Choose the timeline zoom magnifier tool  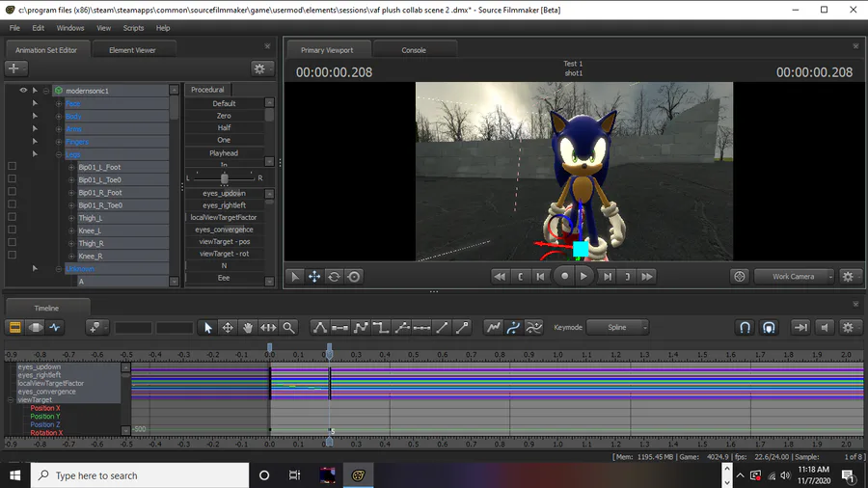pos(288,328)
